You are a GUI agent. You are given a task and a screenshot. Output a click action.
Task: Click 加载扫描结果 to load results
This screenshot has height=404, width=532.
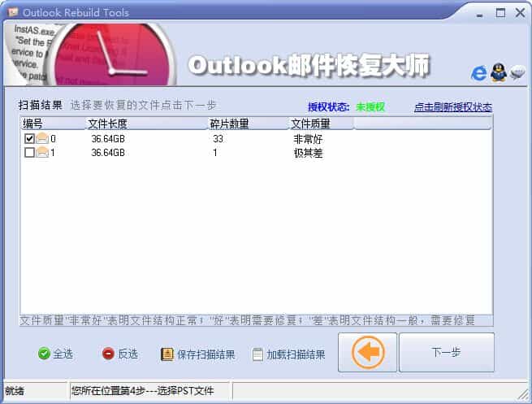[x=296, y=354]
